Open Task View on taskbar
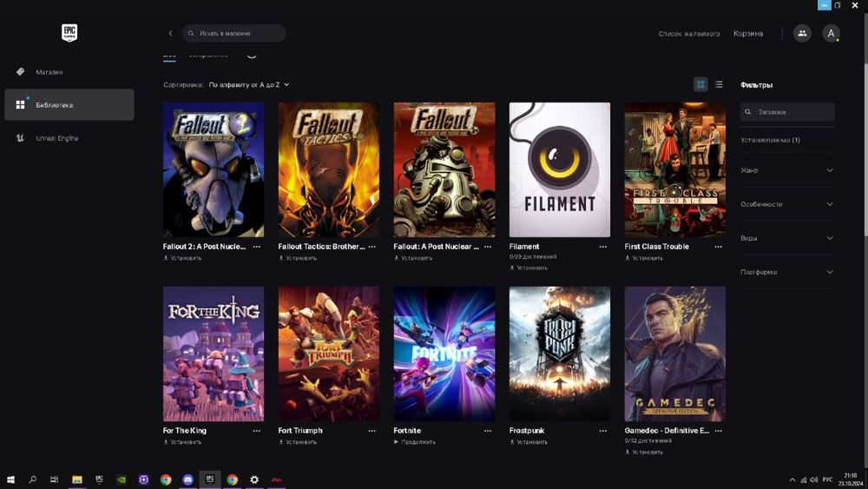 pos(54,479)
